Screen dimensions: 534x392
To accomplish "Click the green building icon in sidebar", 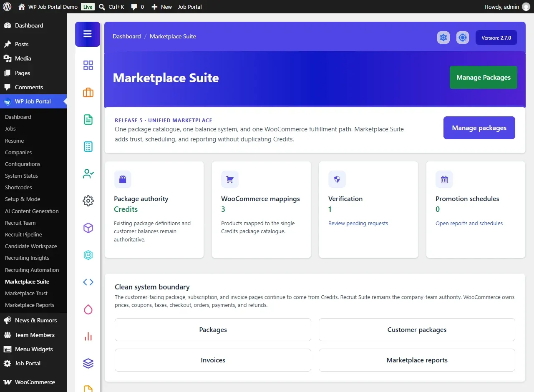I will point(88,147).
